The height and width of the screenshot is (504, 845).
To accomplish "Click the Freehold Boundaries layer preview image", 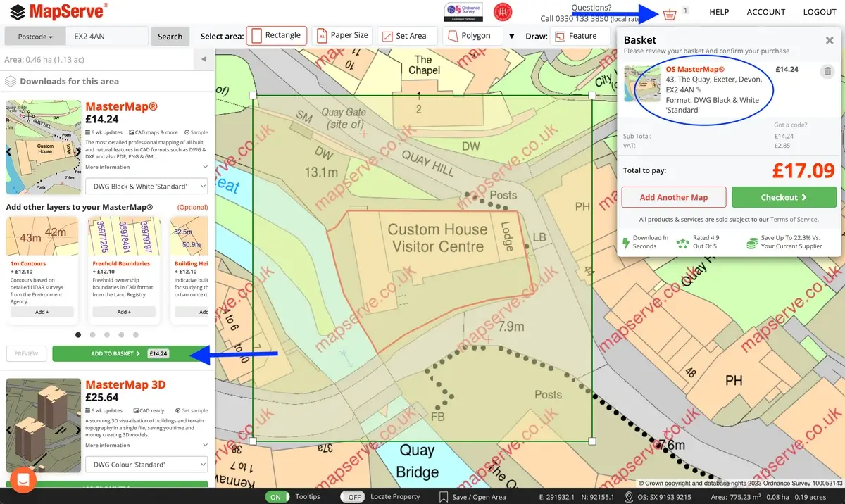I will click(x=124, y=237).
